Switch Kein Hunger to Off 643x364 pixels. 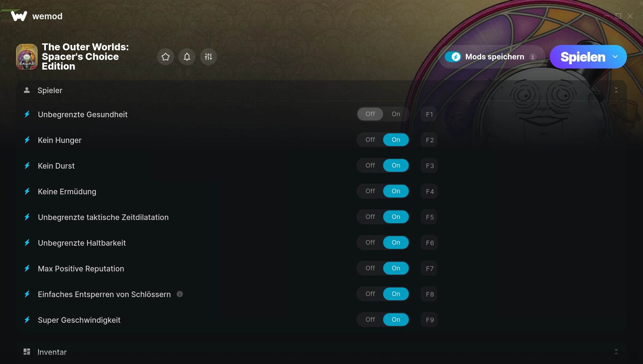(x=370, y=140)
